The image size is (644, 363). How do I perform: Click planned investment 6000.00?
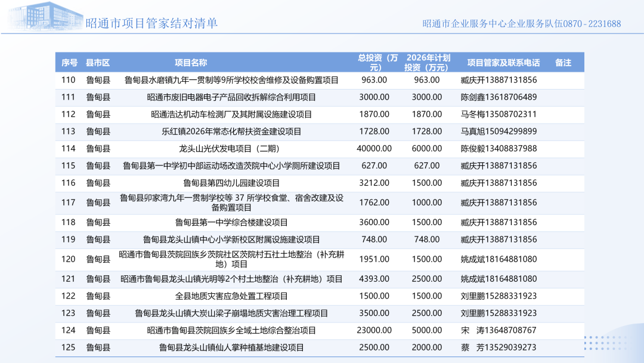coord(427,149)
